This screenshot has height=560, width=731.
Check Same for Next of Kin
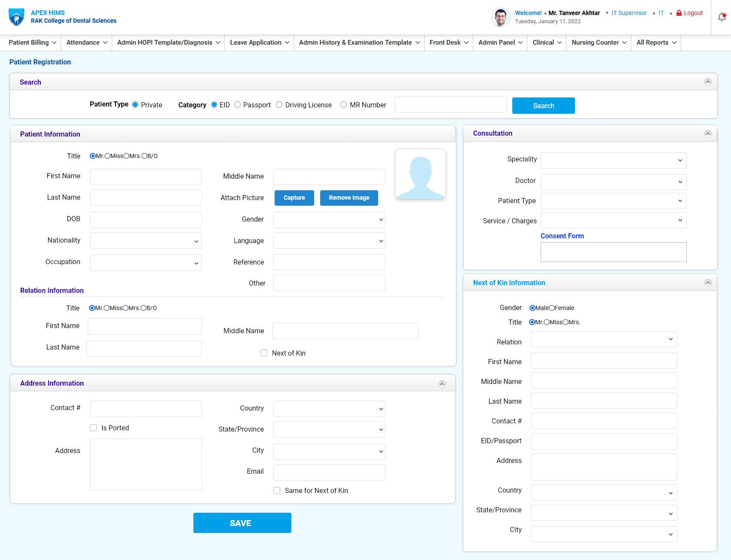pyautogui.click(x=277, y=490)
